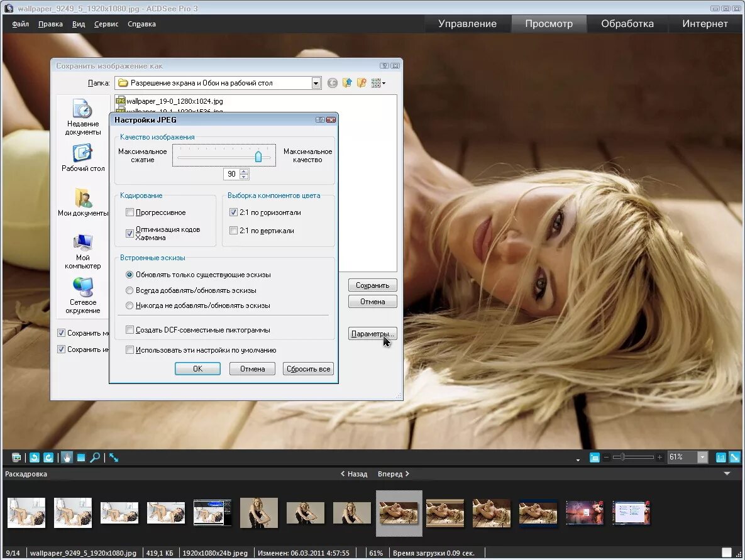745x560 pixels.
Task: Open the Справка menu
Action: pyautogui.click(x=141, y=24)
